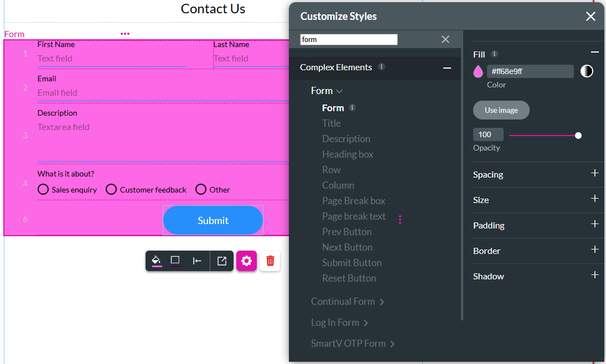Select the alignment icon in the toolbar
This screenshot has height=364, width=606.
coord(197,261)
